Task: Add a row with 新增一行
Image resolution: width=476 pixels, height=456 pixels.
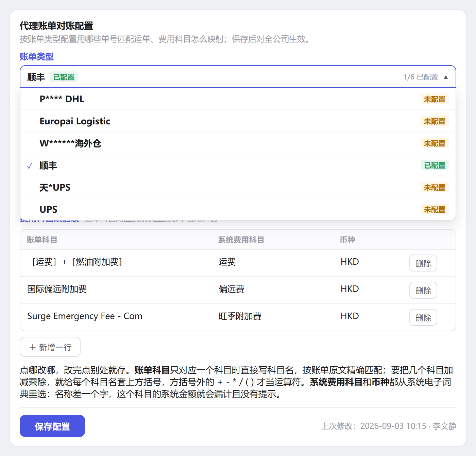Action: click(x=50, y=347)
